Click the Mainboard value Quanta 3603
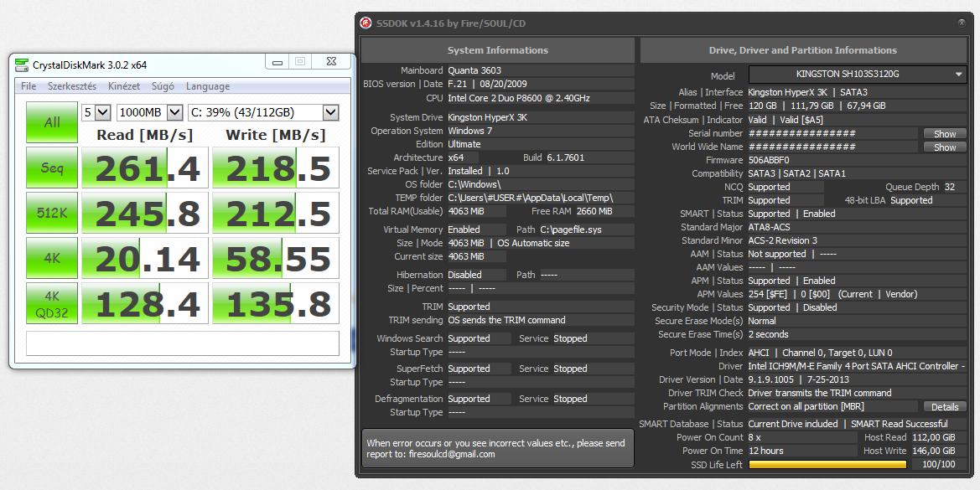 (474, 70)
